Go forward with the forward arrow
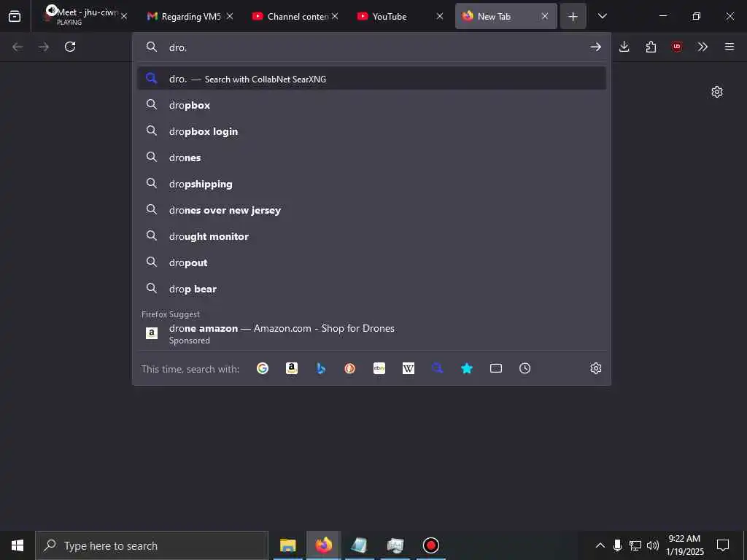Viewport: 747px width, 560px height. pos(44,47)
